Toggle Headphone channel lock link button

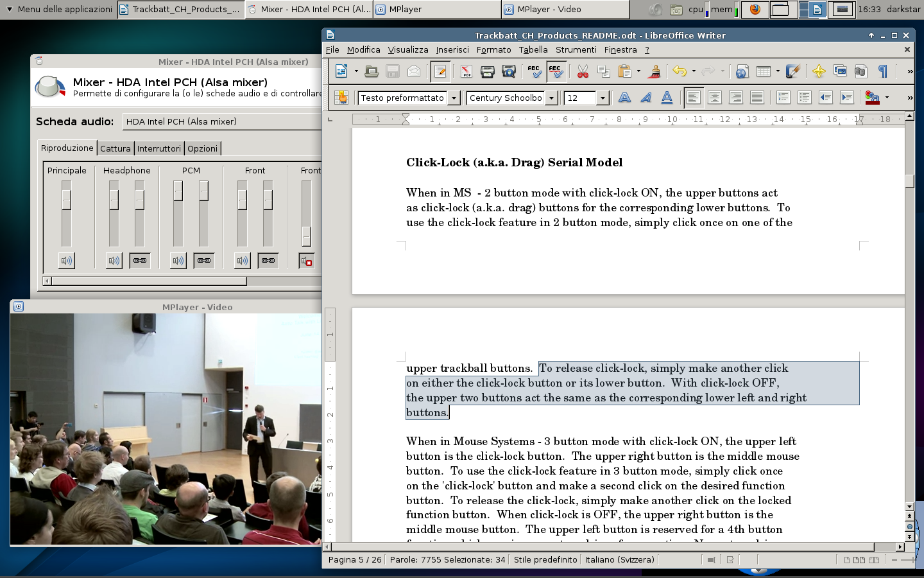point(140,261)
